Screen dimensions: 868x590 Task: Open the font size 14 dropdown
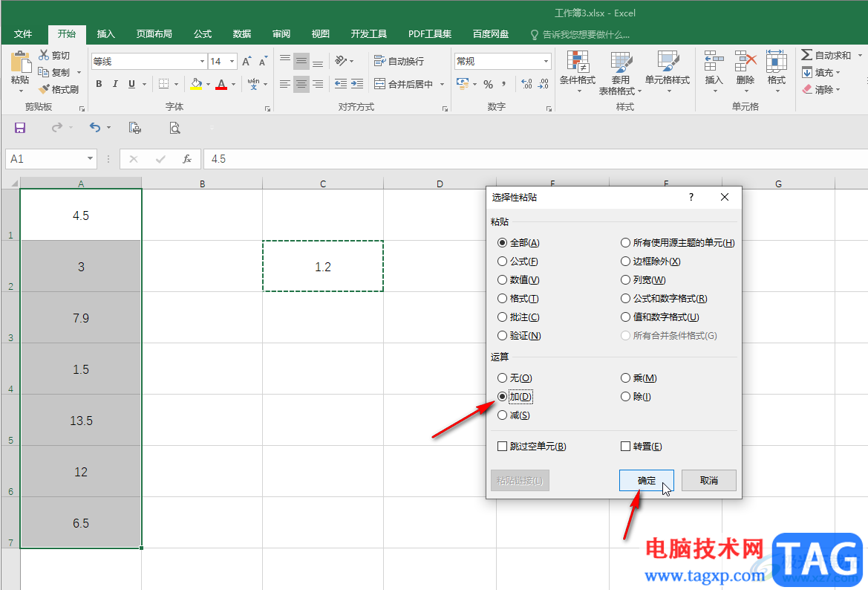(x=232, y=62)
